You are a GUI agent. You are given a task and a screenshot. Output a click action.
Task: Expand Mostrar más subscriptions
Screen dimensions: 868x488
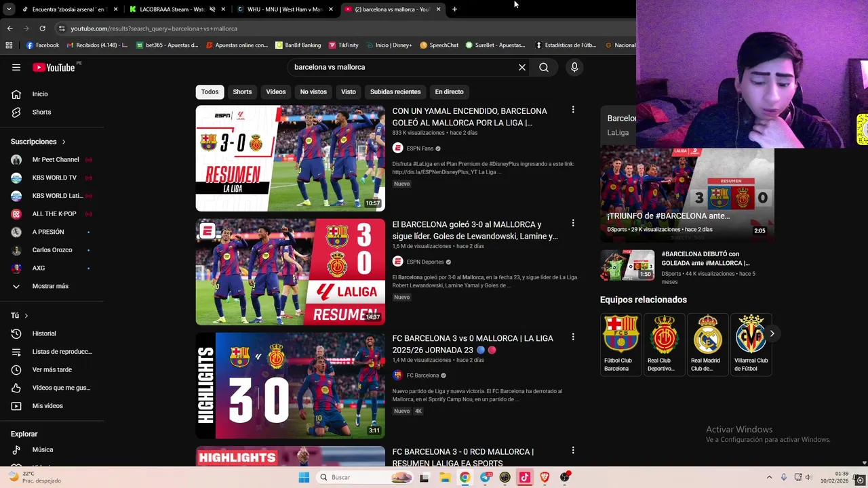click(52, 286)
